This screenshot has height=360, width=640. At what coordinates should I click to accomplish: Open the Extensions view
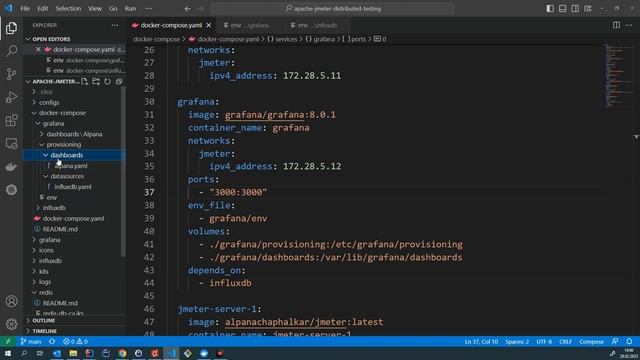pyautogui.click(x=11, y=120)
